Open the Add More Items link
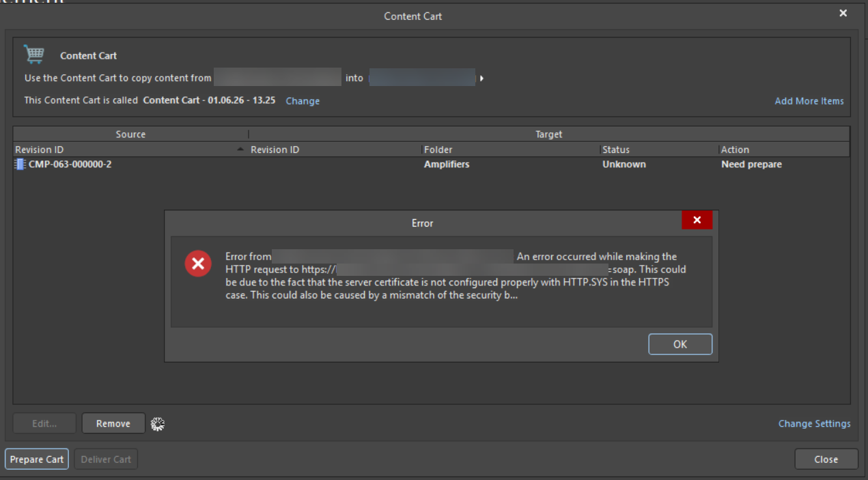 tap(809, 101)
